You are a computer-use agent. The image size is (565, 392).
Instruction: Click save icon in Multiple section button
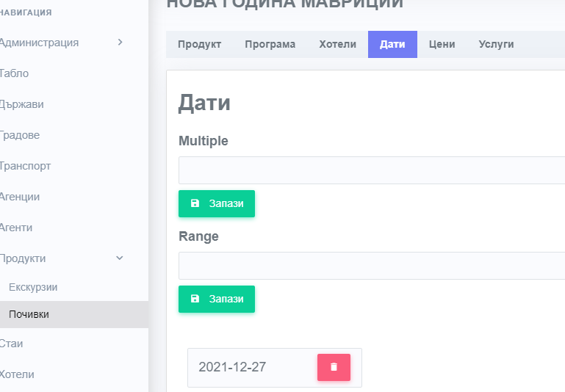point(195,203)
